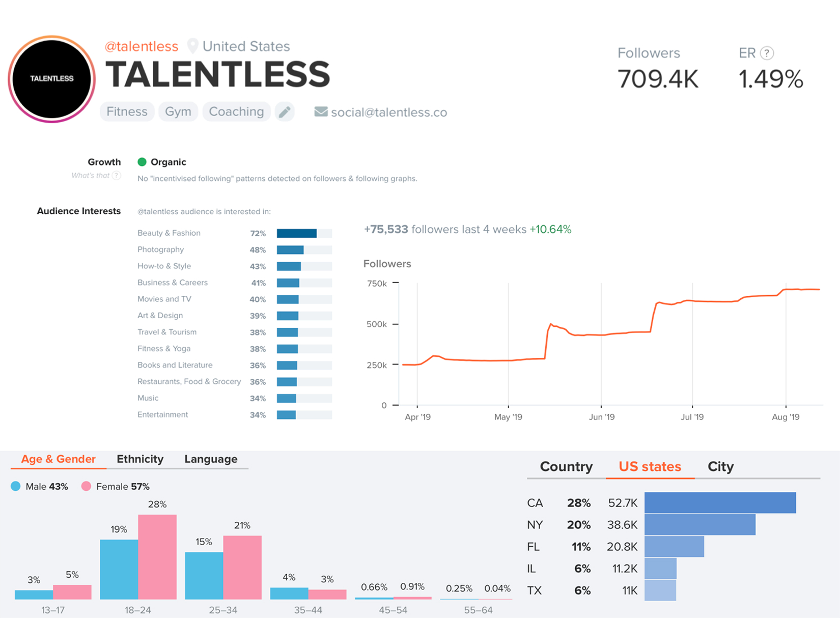Image resolution: width=840 pixels, height=618 pixels.
Task: Click the location pin icon
Action: click(192, 46)
